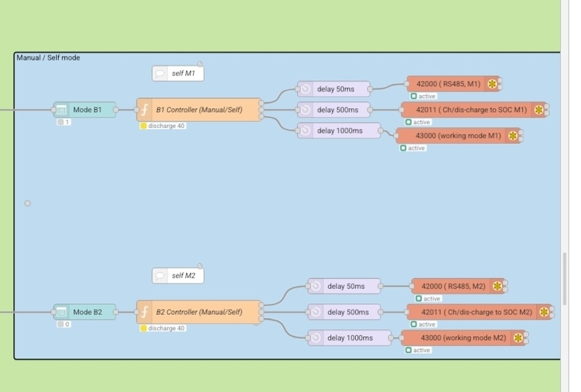581x392 pixels.
Task: Click the timer icon on lower delay 500ms
Action: pyautogui.click(x=316, y=312)
